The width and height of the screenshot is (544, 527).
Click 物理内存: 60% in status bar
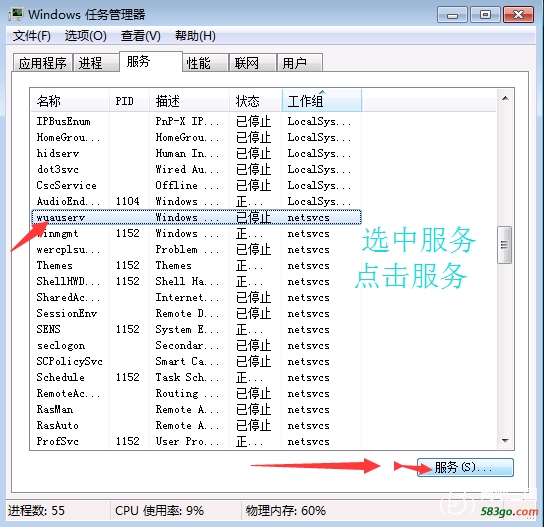[x=286, y=511]
